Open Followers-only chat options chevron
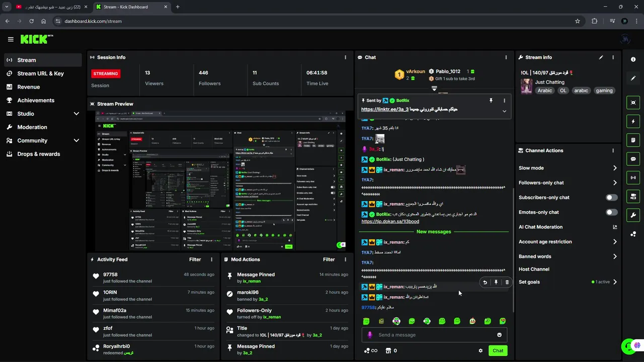This screenshot has height=362, width=644. click(615, 183)
